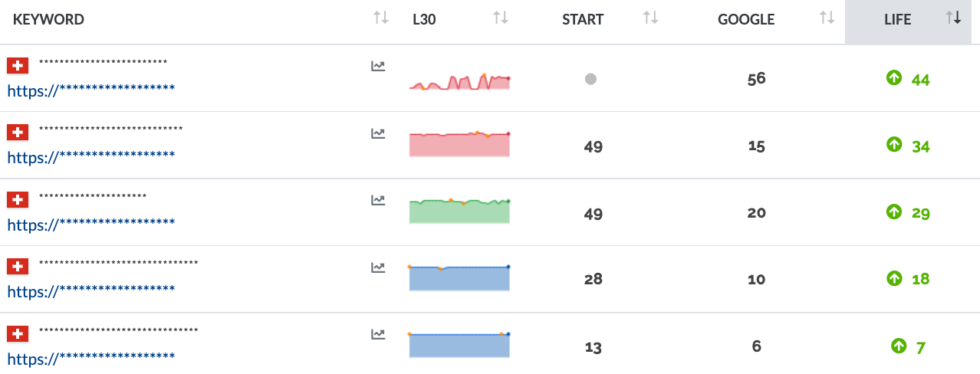The height and width of the screenshot is (374, 980).
Task: Open the trend chart icon for the LIFE 44 row
Action: click(377, 66)
